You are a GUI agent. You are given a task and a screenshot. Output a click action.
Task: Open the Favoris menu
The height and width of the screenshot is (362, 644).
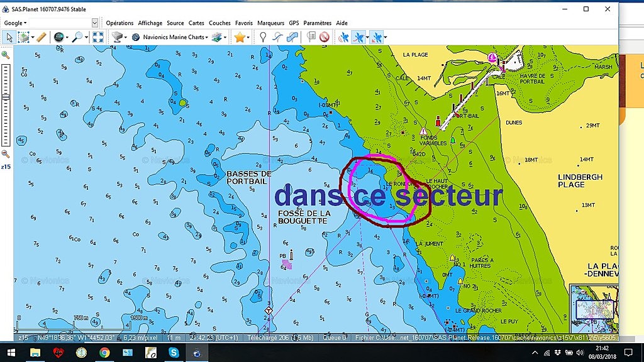(244, 23)
